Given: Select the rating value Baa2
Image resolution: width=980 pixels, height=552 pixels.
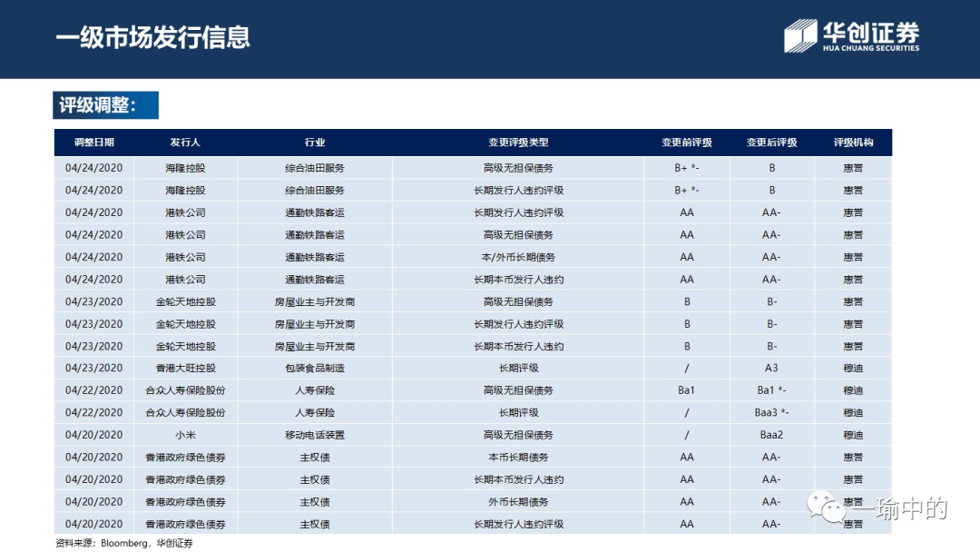Looking at the screenshot, I should pyautogui.click(x=772, y=435).
